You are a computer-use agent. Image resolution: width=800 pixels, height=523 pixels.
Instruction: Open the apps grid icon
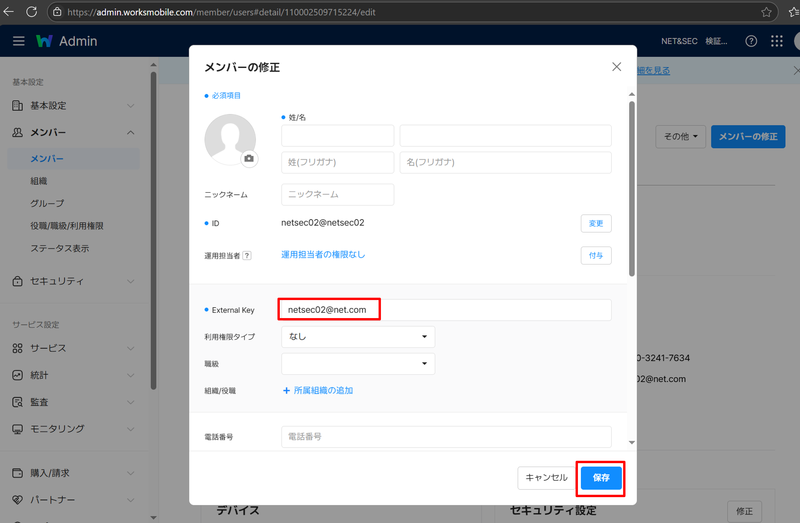coord(777,41)
